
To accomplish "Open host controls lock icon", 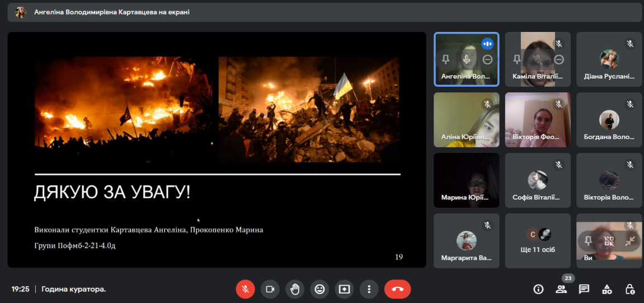I will click(x=629, y=289).
